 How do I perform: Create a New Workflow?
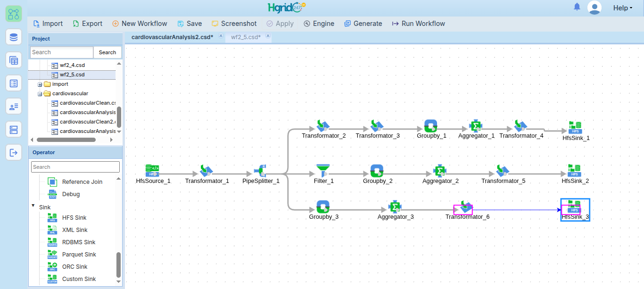click(140, 24)
